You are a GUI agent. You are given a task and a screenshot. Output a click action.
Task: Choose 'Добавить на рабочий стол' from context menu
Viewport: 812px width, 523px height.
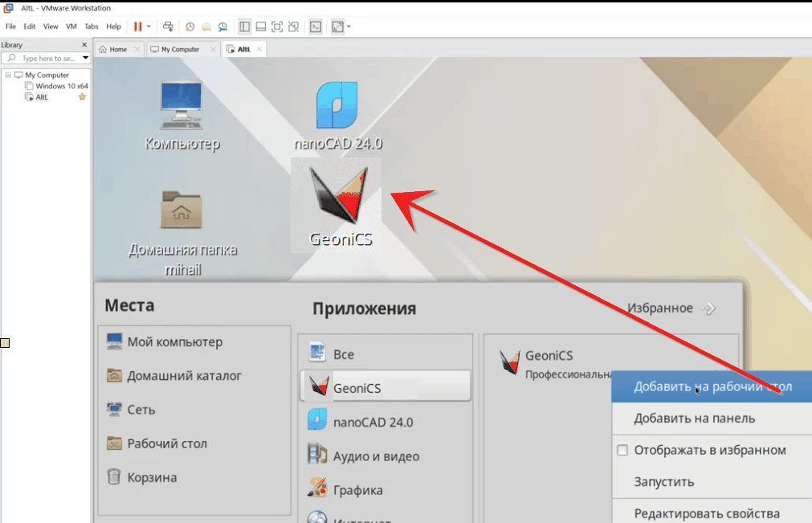coord(712,386)
